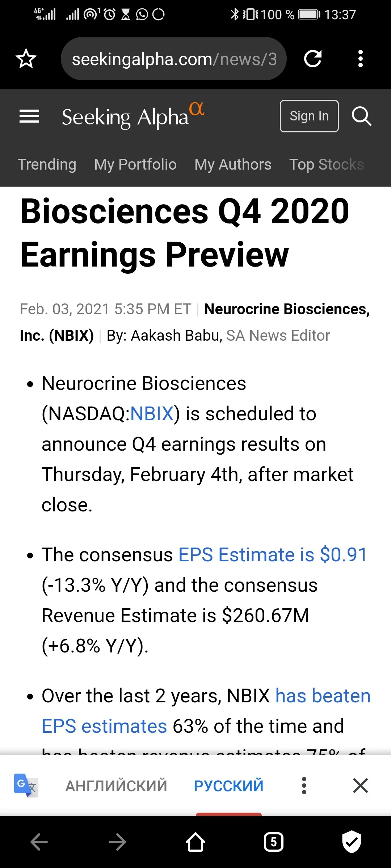Open site search magnifier icon
The height and width of the screenshot is (868, 391).
tap(361, 116)
